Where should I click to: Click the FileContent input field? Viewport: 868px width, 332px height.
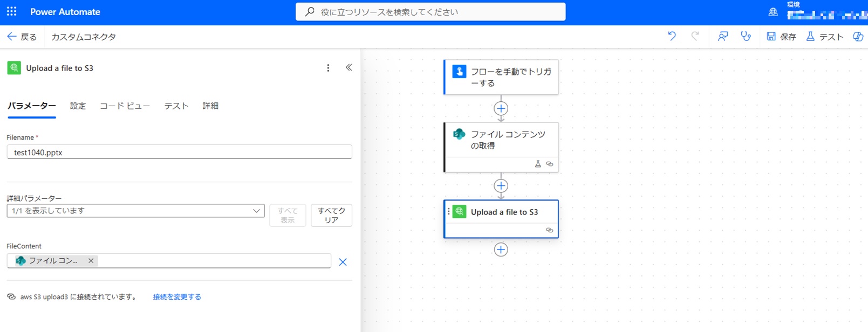tap(169, 261)
